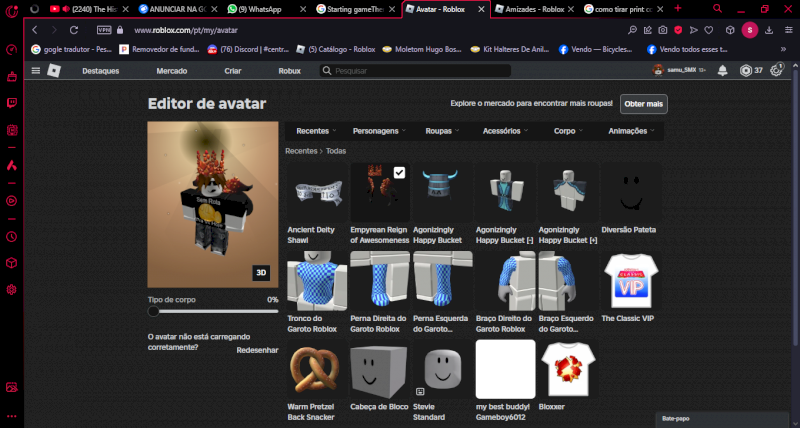Select the Diversão Pateta face
This screenshot has height=428, width=800.
pos(631,199)
